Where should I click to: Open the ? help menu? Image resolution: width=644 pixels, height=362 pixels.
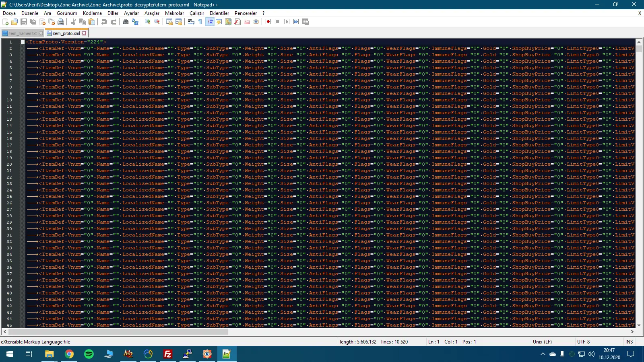tap(263, 13)
